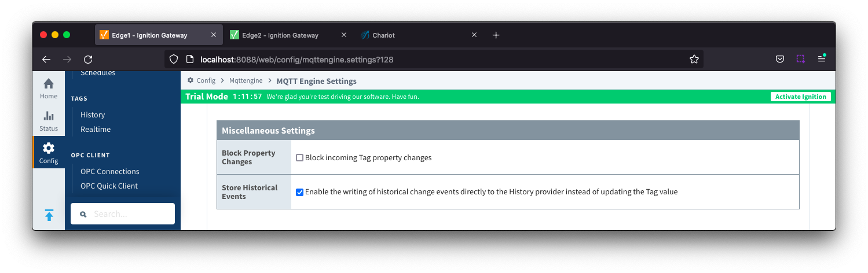Click the sidebar Search input field

123,214
